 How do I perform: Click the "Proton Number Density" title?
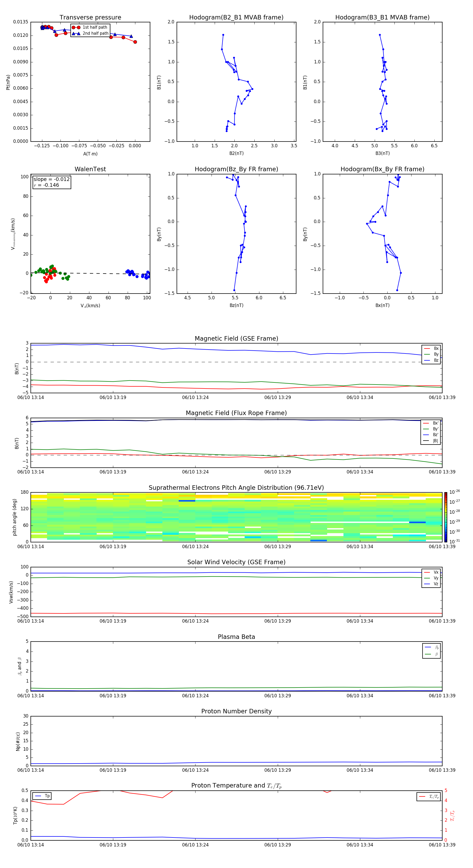point(236,711)
